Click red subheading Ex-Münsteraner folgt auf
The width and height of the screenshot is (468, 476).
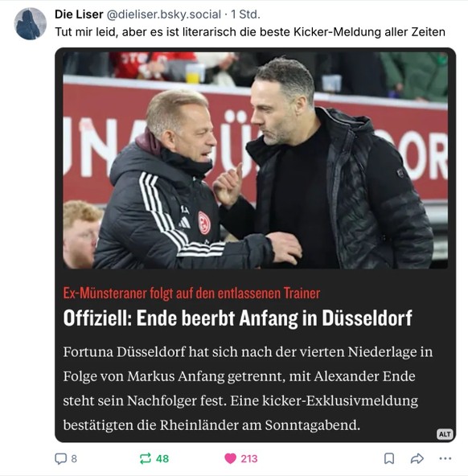191,293
